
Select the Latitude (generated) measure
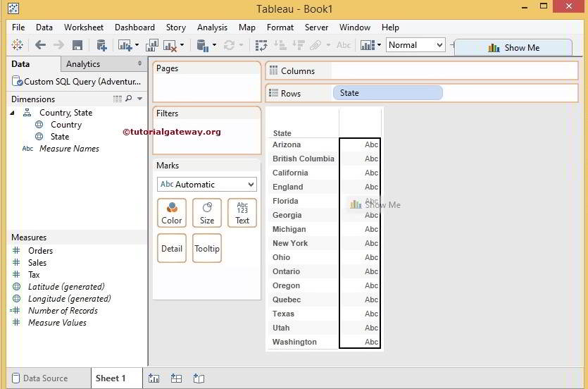click(66, 287)
